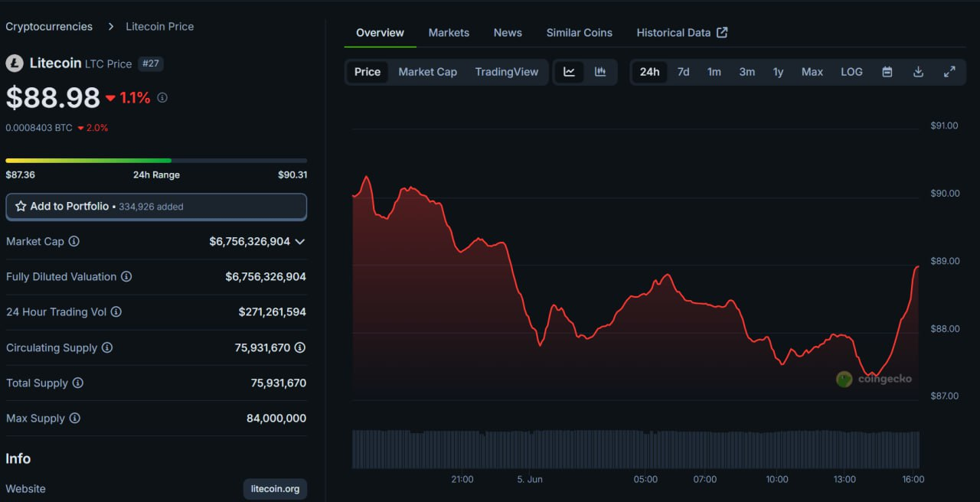This screenshot has height=502, width=980.
Task: Click the 21:00 time axis label
Action: pyautogui.click(x=462, y=479)
